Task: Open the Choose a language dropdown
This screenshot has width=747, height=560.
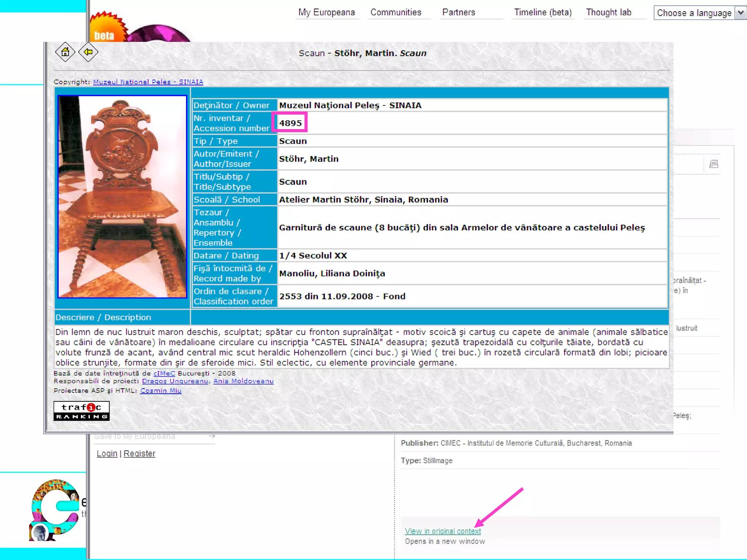Action: pos(694,13)
